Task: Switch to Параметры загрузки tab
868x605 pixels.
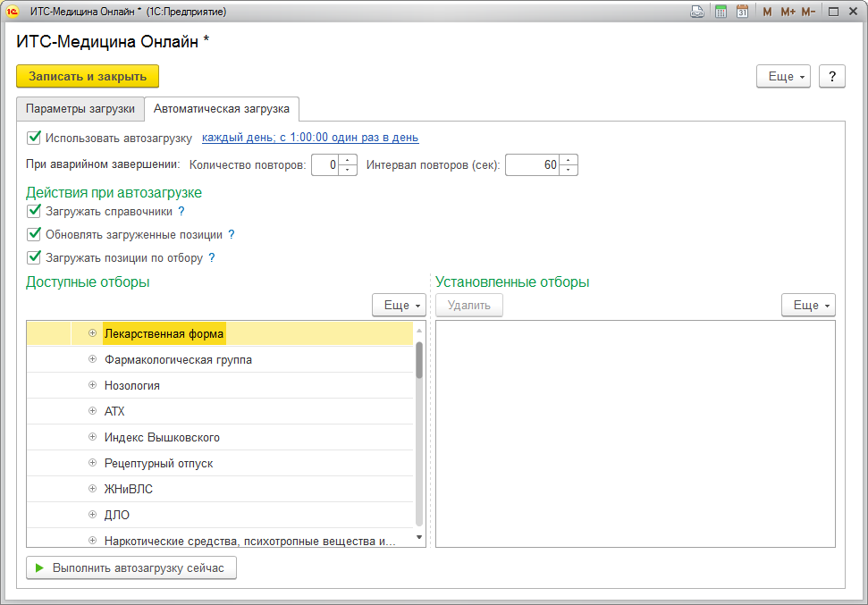Action: click(x=80, y=109)
